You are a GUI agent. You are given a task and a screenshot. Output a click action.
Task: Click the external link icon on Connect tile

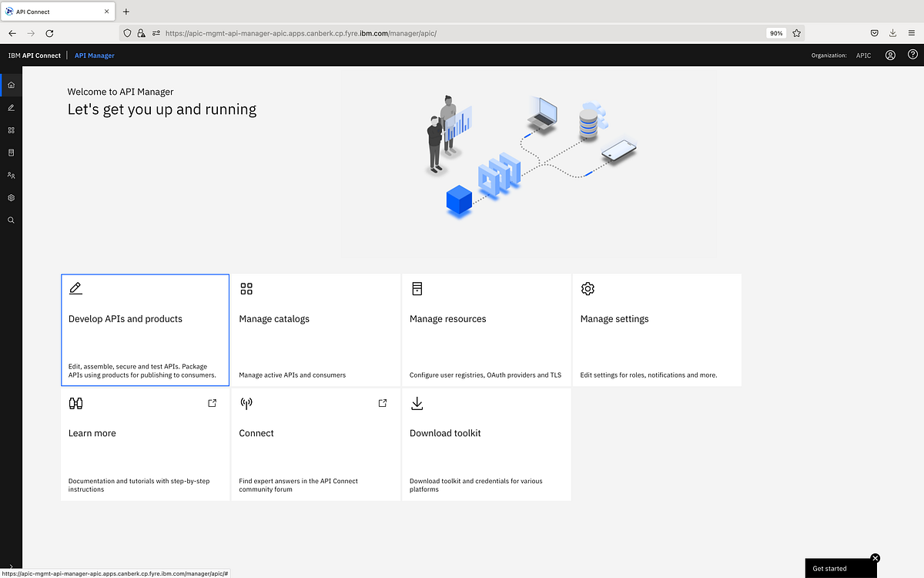coord(382,402)
